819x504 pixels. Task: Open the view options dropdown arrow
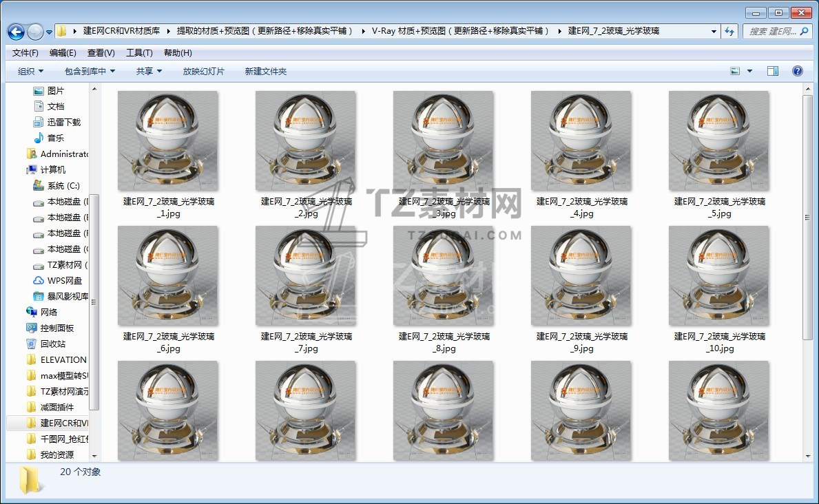[x=749, y=71]
